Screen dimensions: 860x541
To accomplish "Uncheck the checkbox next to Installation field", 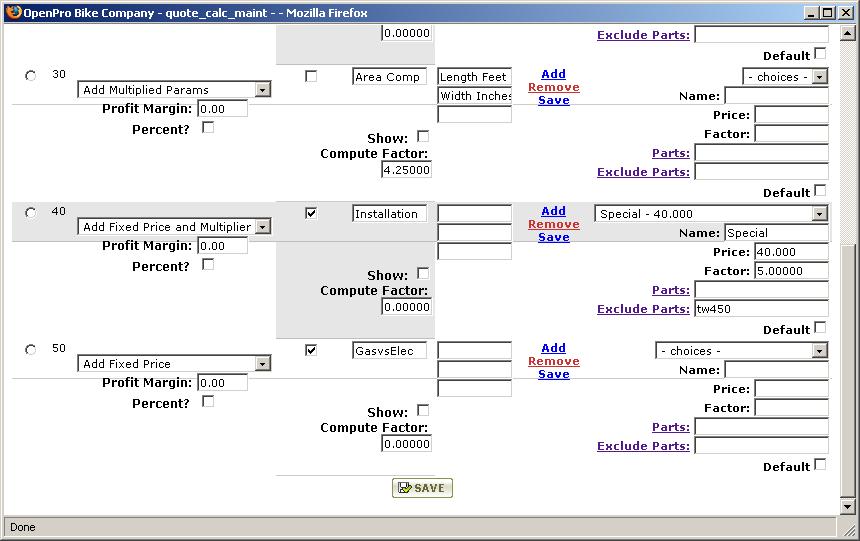I will 311,213.
